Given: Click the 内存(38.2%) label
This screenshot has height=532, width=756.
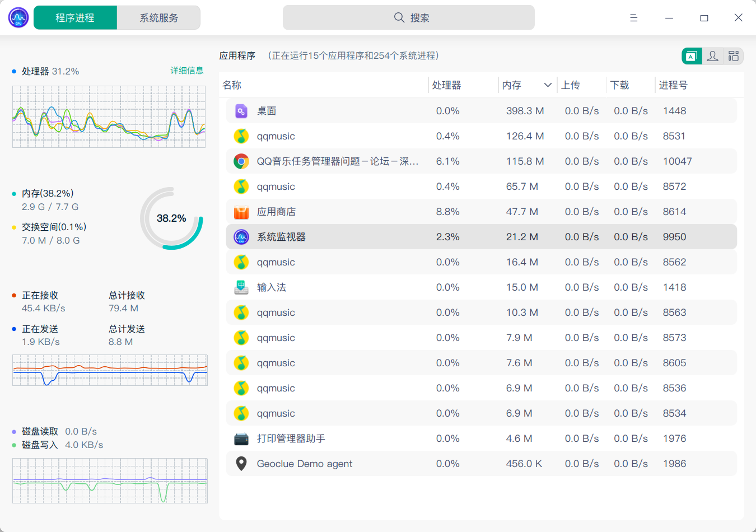Looking at the screenshot, I should click(48, 193).
